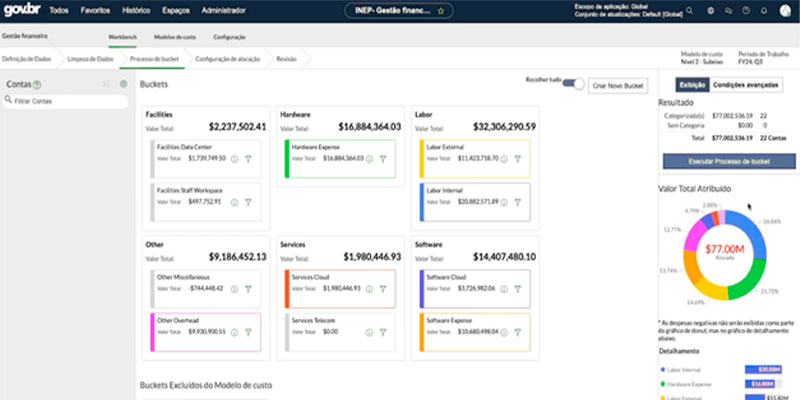Click the Buckets Excluídos do Modelo de custo heading
800x400 pixels.
click(x=206, y=385)
